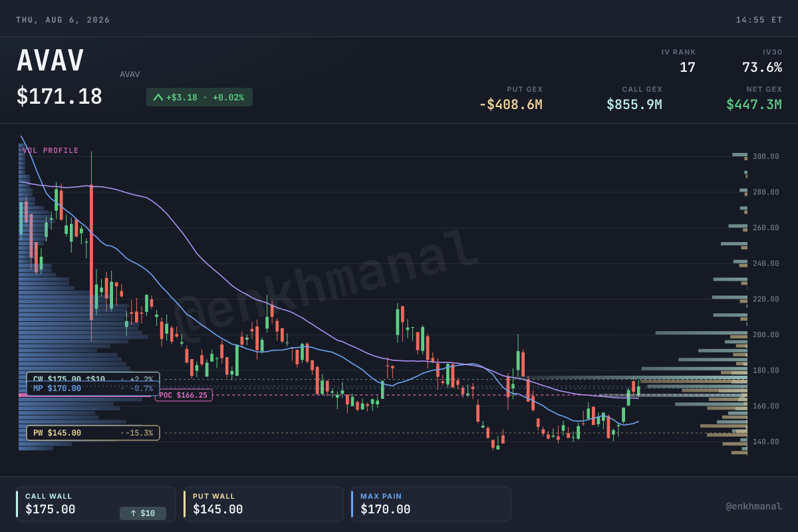This screenshot has height=532, width=798.
Task: Click the 14:55 ET timestamp
Action: click(759, 20)
